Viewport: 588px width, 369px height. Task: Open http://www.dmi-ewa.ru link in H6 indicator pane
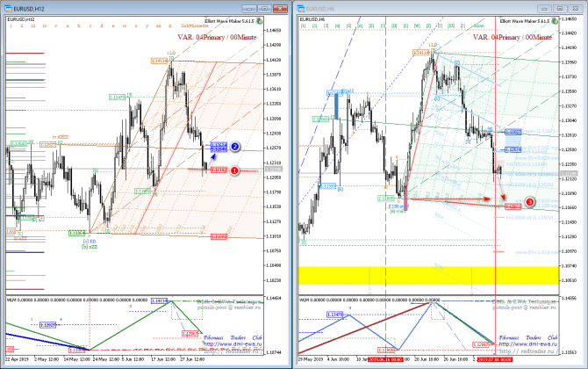528,344
